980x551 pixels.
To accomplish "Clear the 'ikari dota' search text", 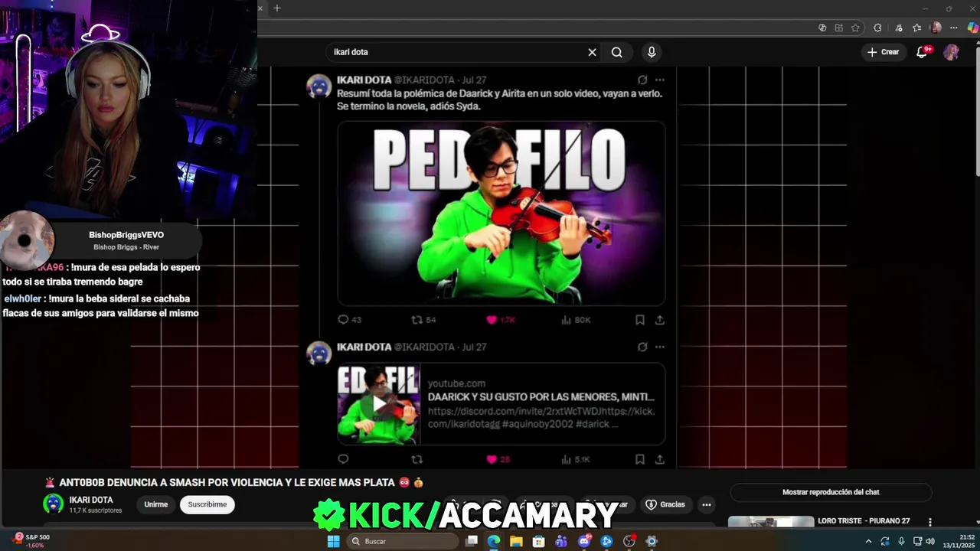I will click(592, 52).
